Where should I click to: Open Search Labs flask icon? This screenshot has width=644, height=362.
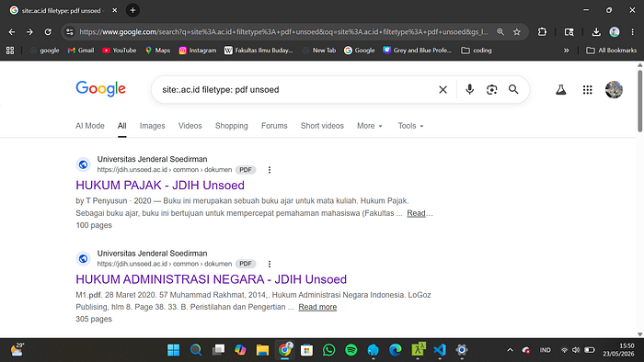(x=561, y=90)
